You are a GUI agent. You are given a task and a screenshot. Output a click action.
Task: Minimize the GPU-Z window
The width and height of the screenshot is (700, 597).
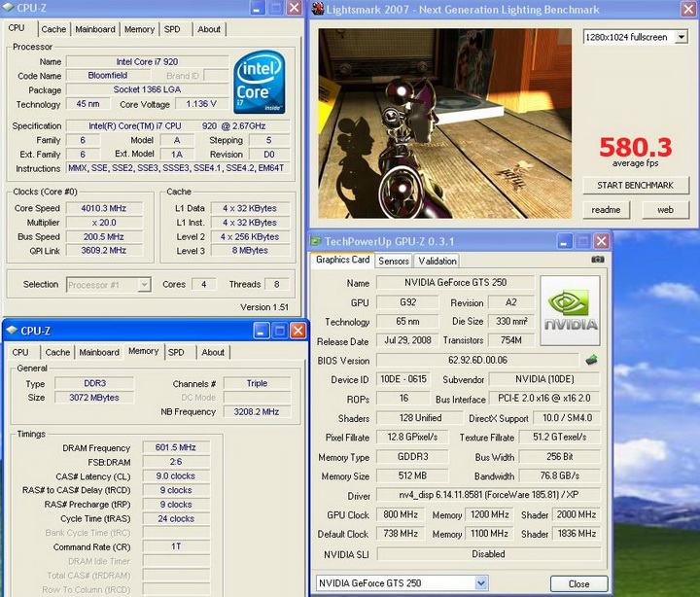[564, 241]
